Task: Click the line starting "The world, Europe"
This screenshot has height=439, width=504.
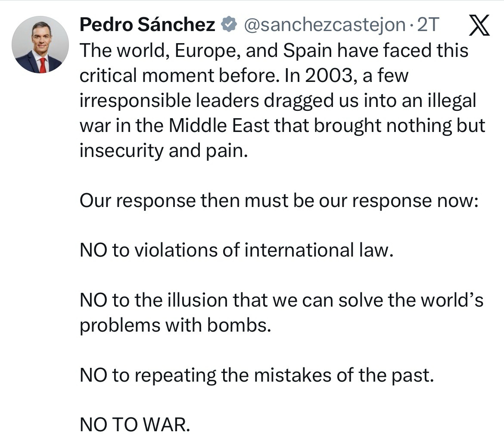Action: pyautogui.click(x=274, y=51)
